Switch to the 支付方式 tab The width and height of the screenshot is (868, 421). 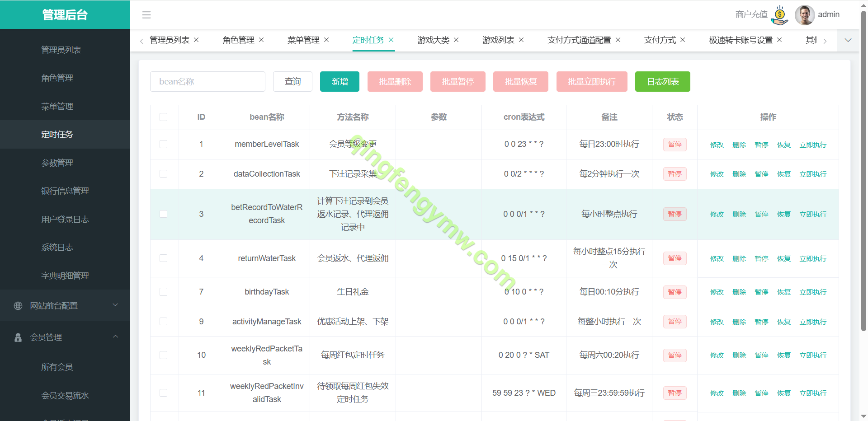pyautogui.click(x=660, y=40)
